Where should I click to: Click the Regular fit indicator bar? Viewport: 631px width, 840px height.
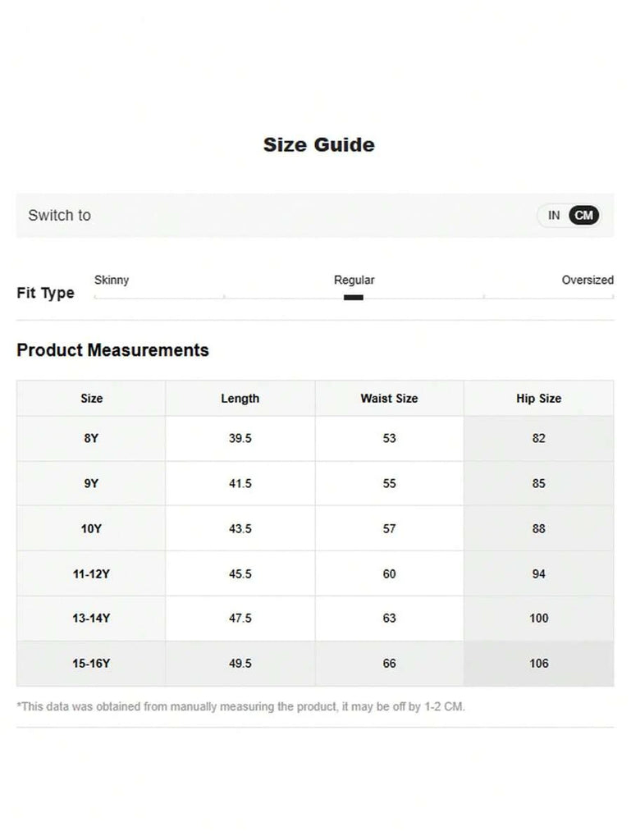(x=354, y=297)
